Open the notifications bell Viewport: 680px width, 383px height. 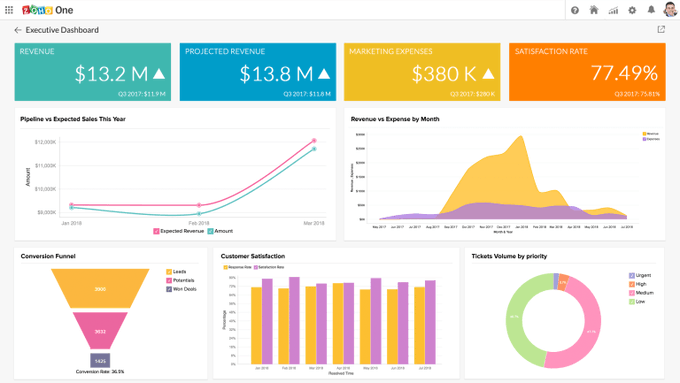651,10
